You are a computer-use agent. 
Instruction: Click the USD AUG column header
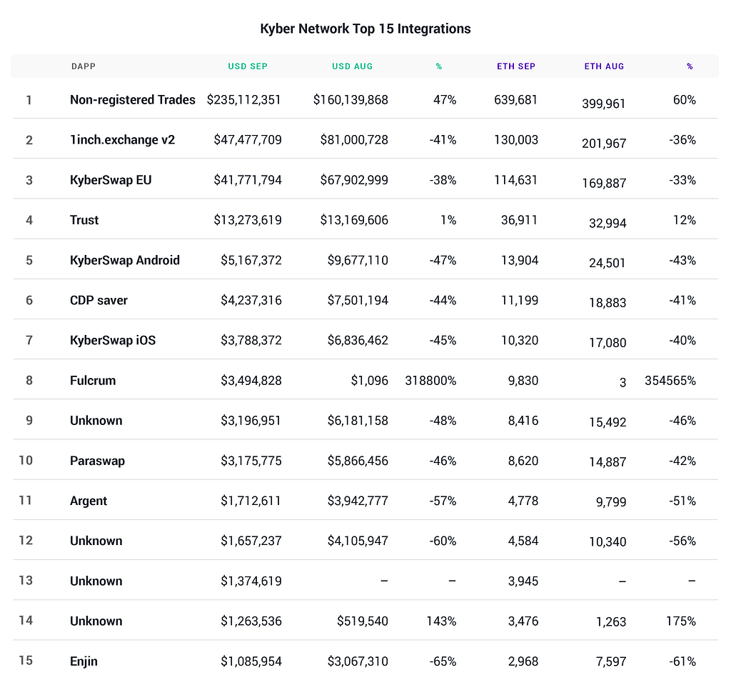(352, 66)
